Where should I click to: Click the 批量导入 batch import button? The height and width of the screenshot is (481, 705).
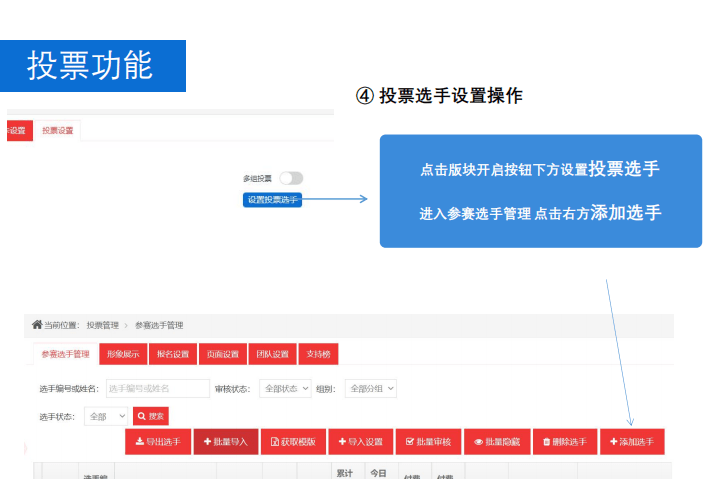click(226, 441)
